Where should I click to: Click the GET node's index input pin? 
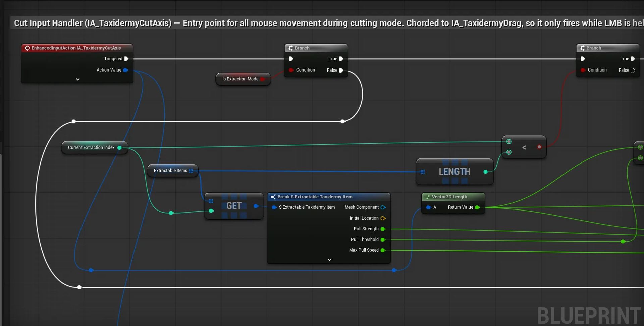click(211, 211)
